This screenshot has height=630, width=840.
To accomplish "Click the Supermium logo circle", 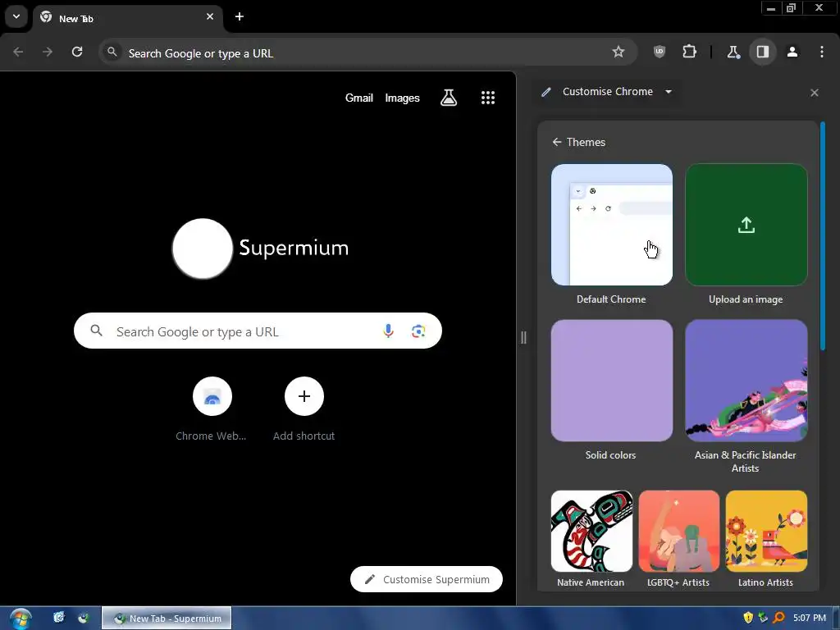I will tap(203, 248).
